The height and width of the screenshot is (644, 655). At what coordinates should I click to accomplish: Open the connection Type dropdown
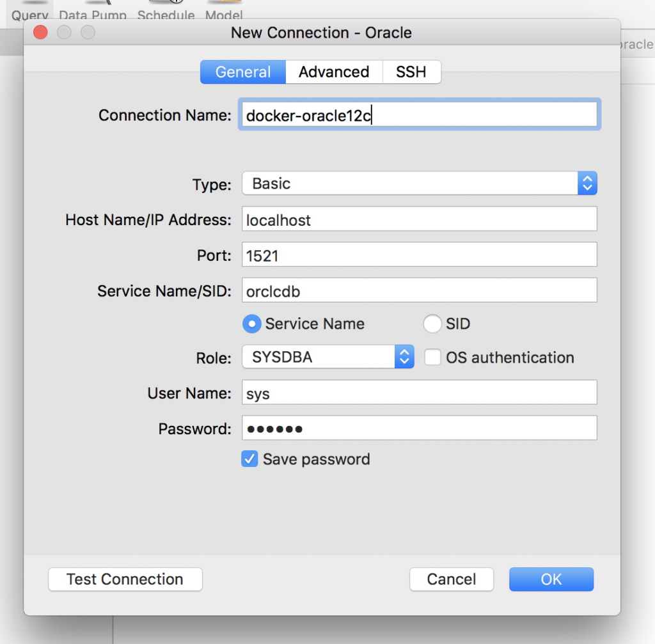coord(419,184)
